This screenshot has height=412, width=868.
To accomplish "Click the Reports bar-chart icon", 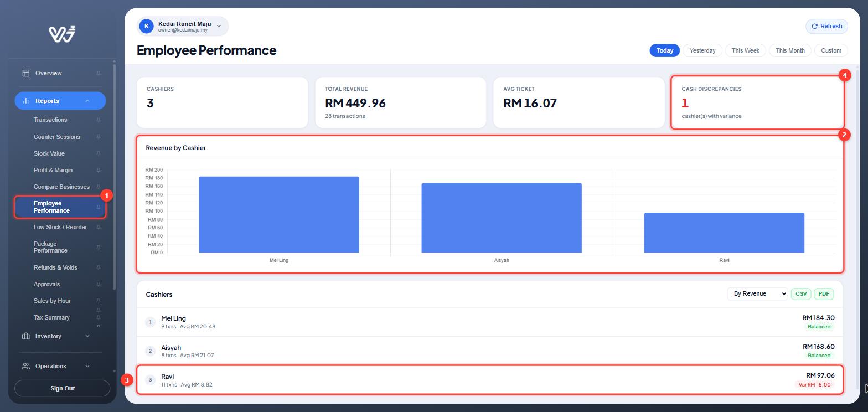I will [25, 101].
